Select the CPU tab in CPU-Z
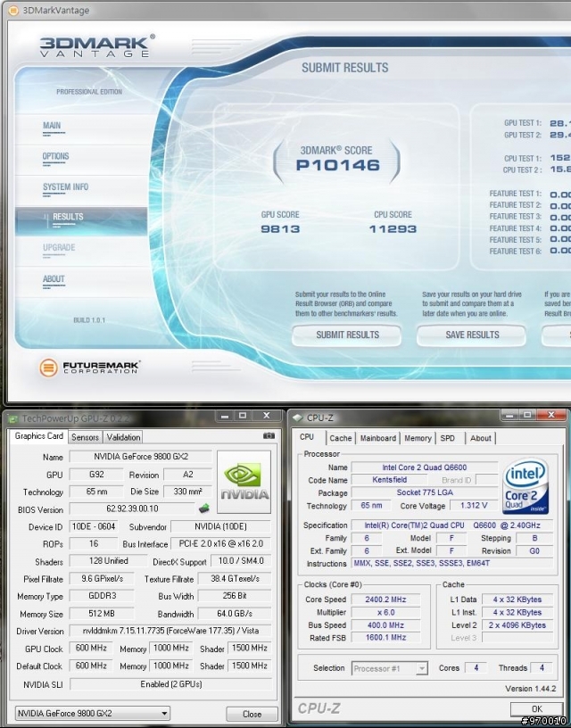This screenshot has height=728, width=571. [x=307, y=437]
